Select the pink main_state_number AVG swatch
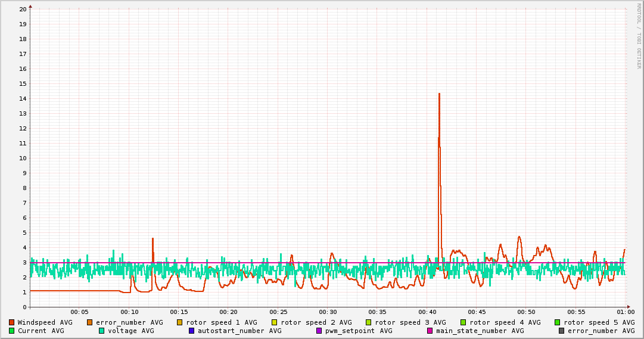This screenshot has width=644, height=339. tap(430, 331)
